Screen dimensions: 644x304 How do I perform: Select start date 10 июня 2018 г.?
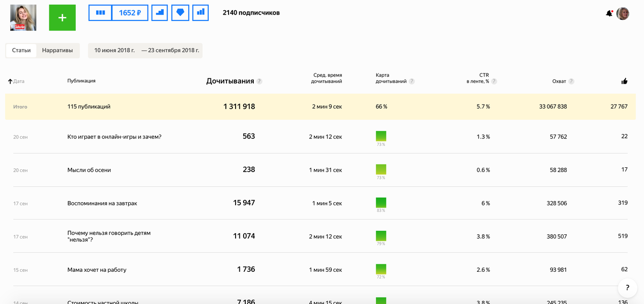coord(114,50)
